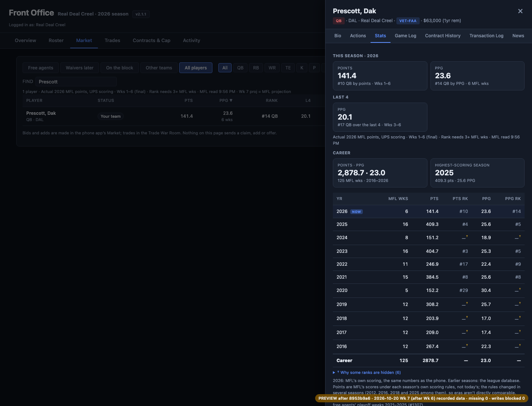Open the News tab

point(518,36)
